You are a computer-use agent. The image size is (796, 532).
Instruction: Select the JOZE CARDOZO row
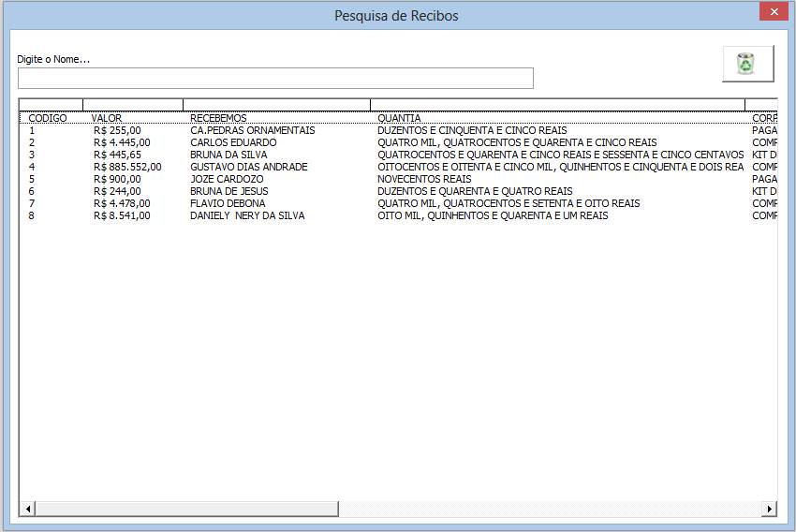pos(399,179)
